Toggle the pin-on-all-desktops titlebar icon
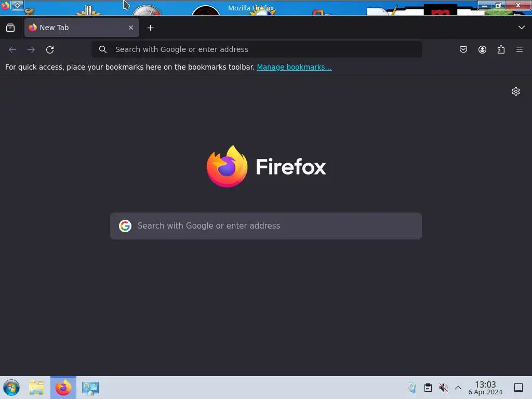This screenshot has height=399, width=532. 17,5
